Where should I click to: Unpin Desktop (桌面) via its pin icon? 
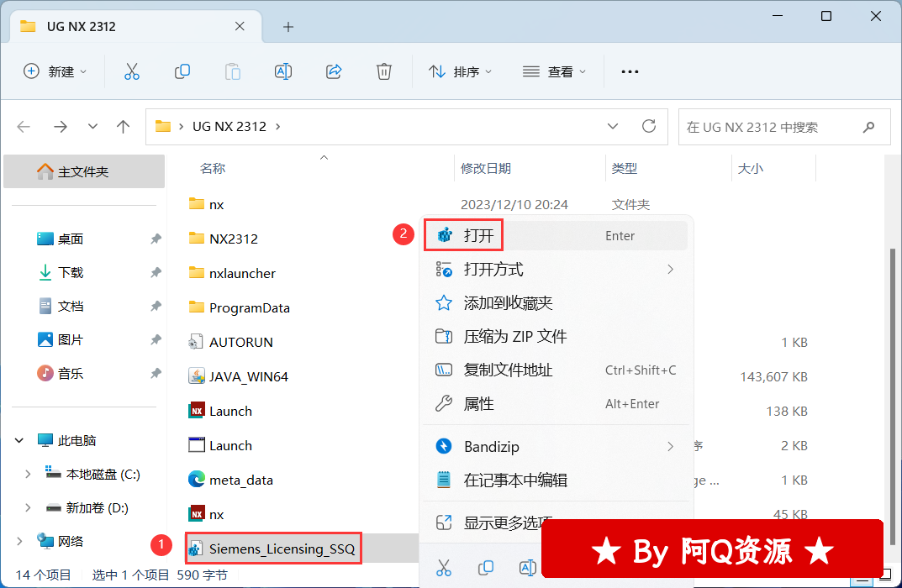pos(156,239)
